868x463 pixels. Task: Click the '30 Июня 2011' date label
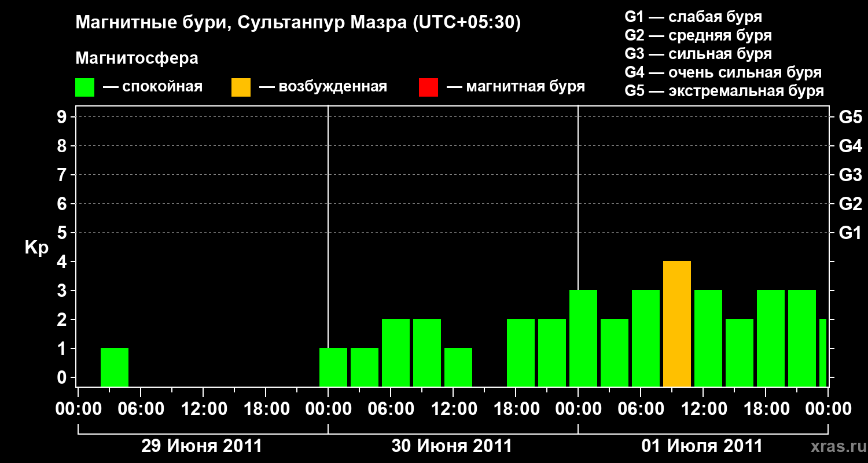[452, 446]
